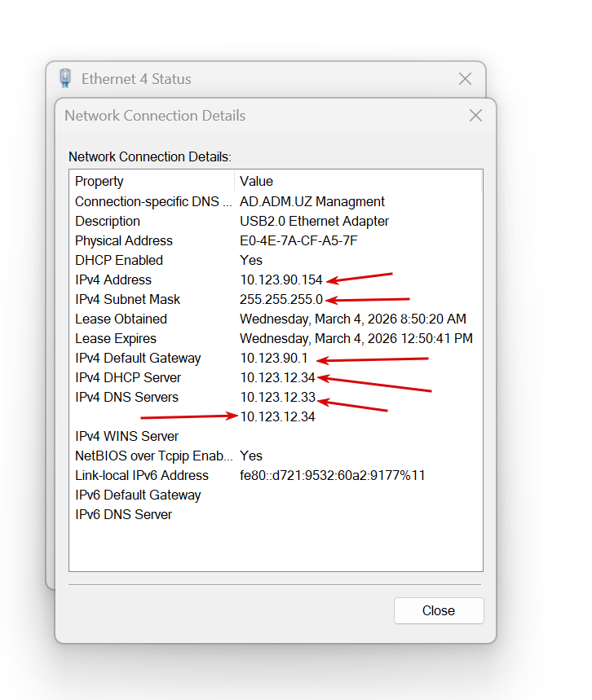This screenshot has width=592, height=700.
Task: Select the Lease Obtained row
Action: click(x=121, y=319)
